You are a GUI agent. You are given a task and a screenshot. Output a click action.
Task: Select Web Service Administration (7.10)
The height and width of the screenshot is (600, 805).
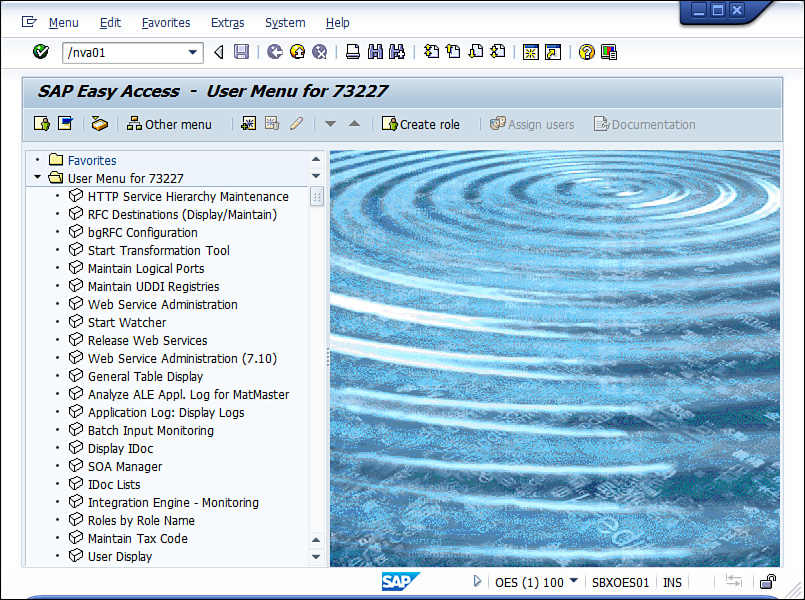(182, 358)
